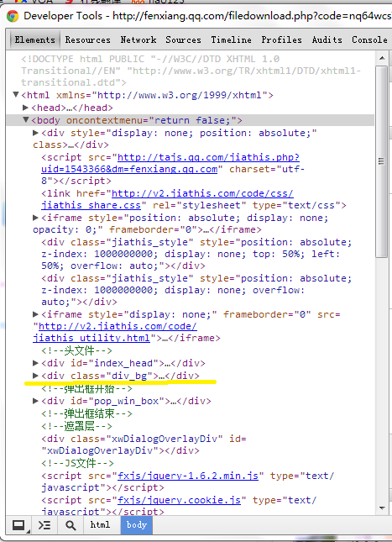
Task: Switch to the Network tab
Action: click(x=139, y=39)
